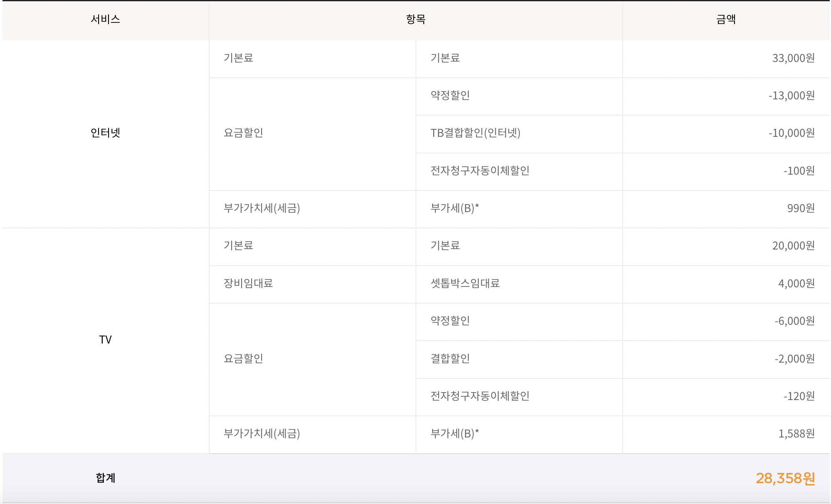Click the 33,000원 internet base fee amount

(793, 58)
